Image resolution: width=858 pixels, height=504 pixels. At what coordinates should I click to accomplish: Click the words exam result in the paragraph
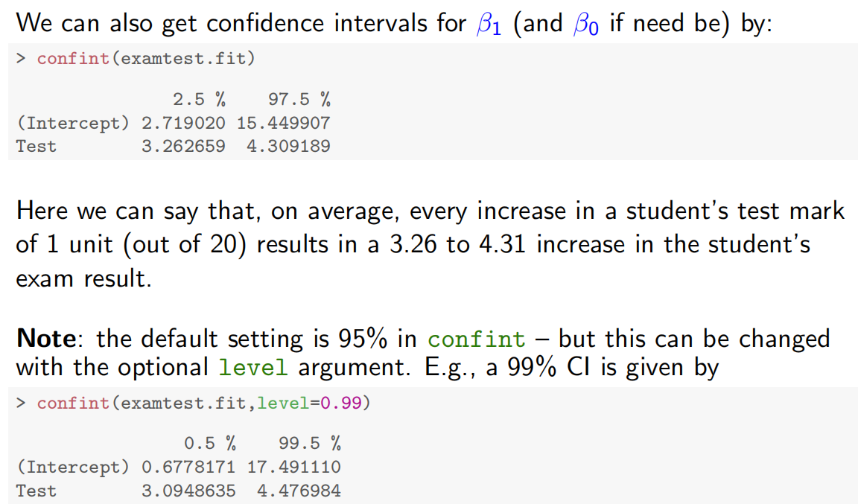(83, 278)
